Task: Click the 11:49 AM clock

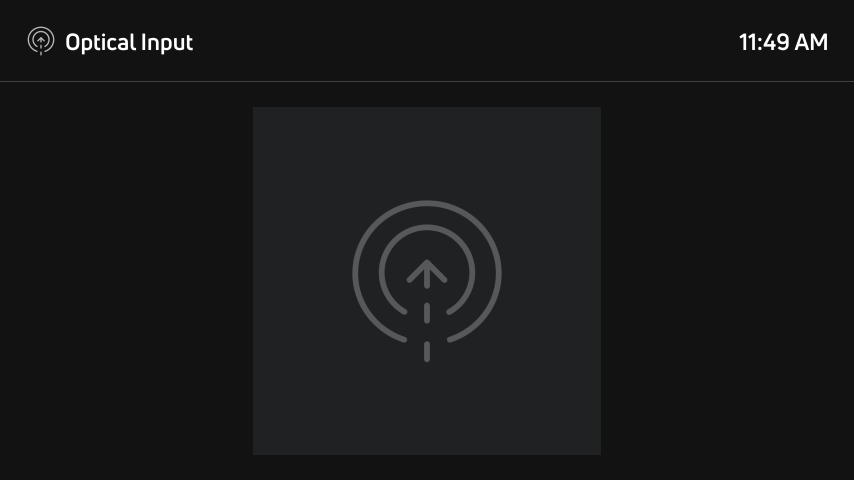Action: tap(783, 42)
